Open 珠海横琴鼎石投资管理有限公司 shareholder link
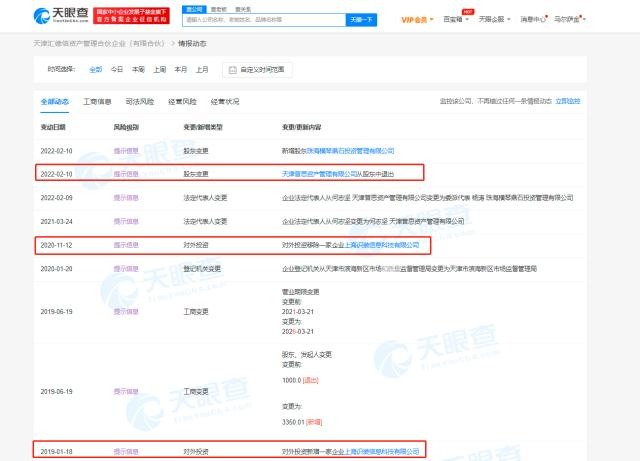The image size is (640, 461). [x=350, y=151]
